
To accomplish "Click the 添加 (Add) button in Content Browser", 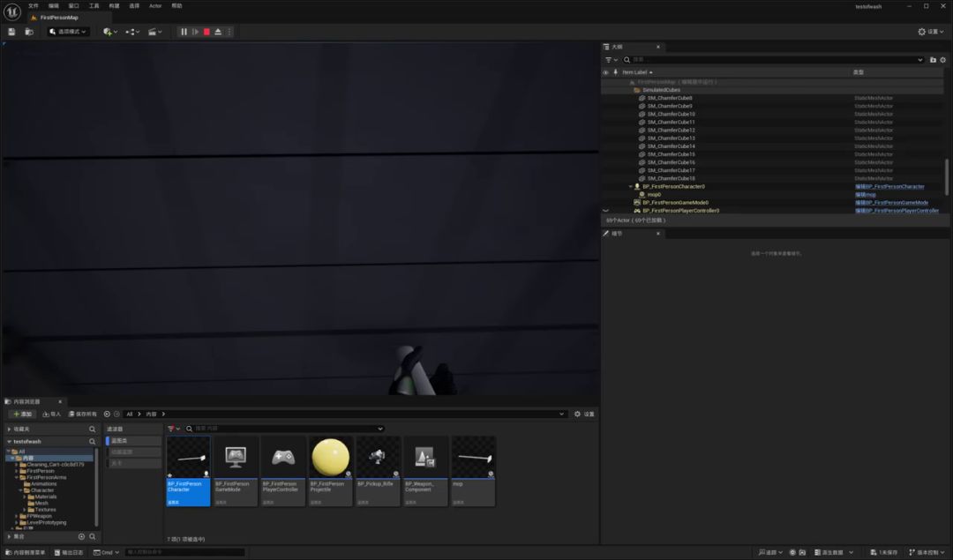I will (x=22, y=414).
